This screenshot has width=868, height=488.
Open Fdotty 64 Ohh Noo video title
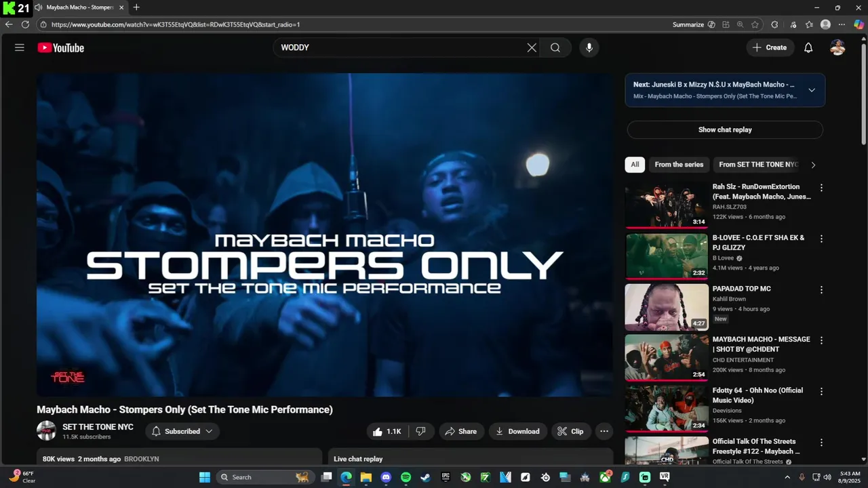coord(757,395)
